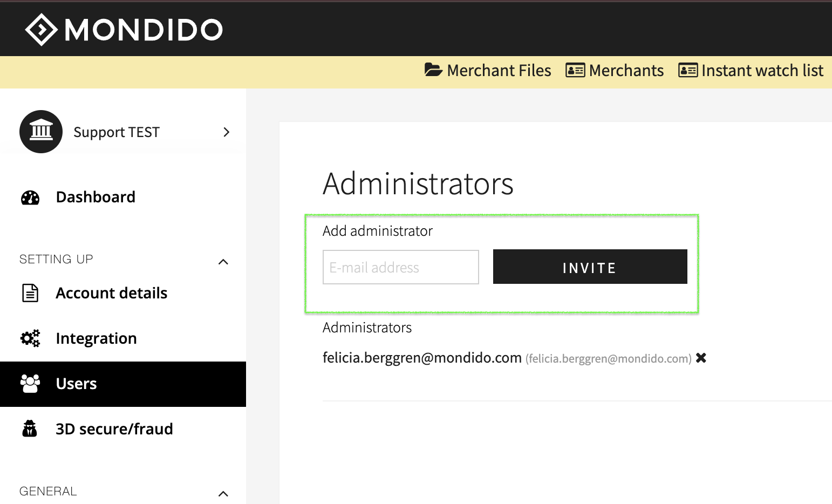
Task: Click the Add administrator label
Action: (x=378, y=231)
